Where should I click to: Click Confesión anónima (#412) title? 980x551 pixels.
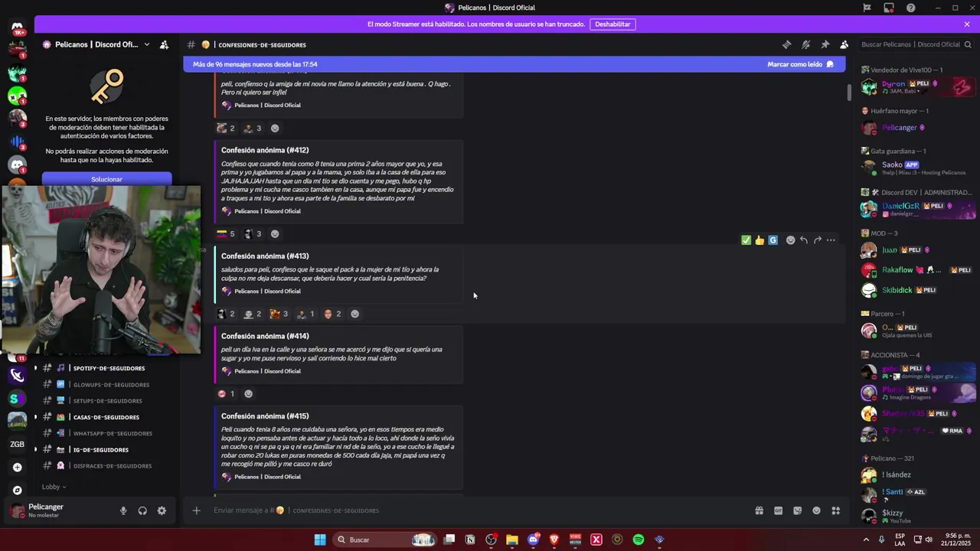[265, 150]
